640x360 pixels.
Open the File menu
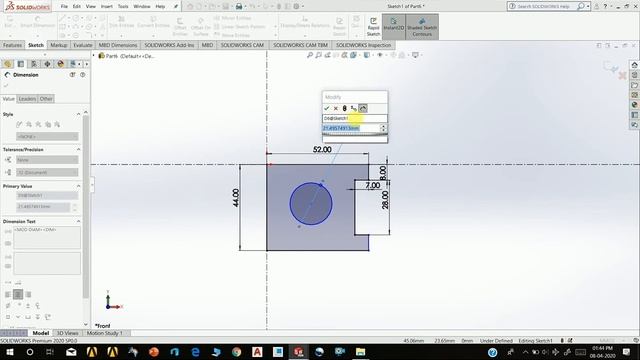(64, 7)
